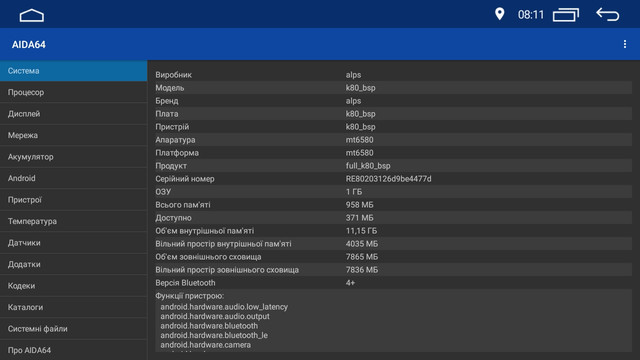Viewport: 640px width, 360px height.
Task: Tap the Android home icon
Action: click(32, 15)
